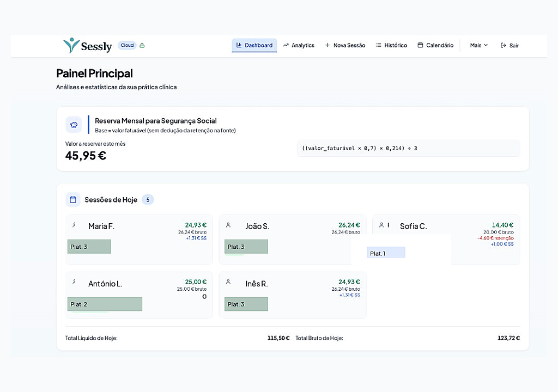Click the green lock icon beside Cloud
The image size is (558, 392).
pos(142,46)
